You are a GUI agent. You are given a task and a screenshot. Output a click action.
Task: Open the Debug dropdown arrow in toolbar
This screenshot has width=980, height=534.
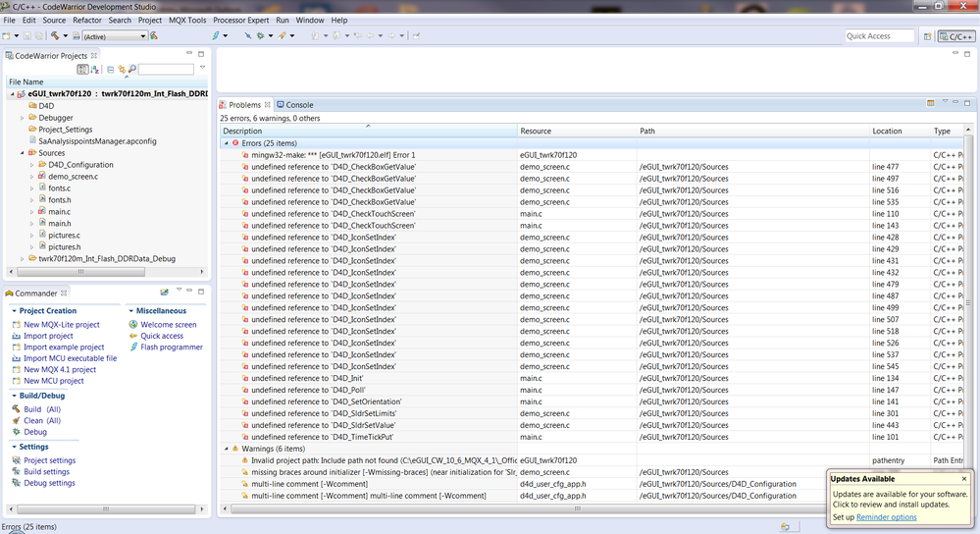pyautogui.click(x=271, y=35)
